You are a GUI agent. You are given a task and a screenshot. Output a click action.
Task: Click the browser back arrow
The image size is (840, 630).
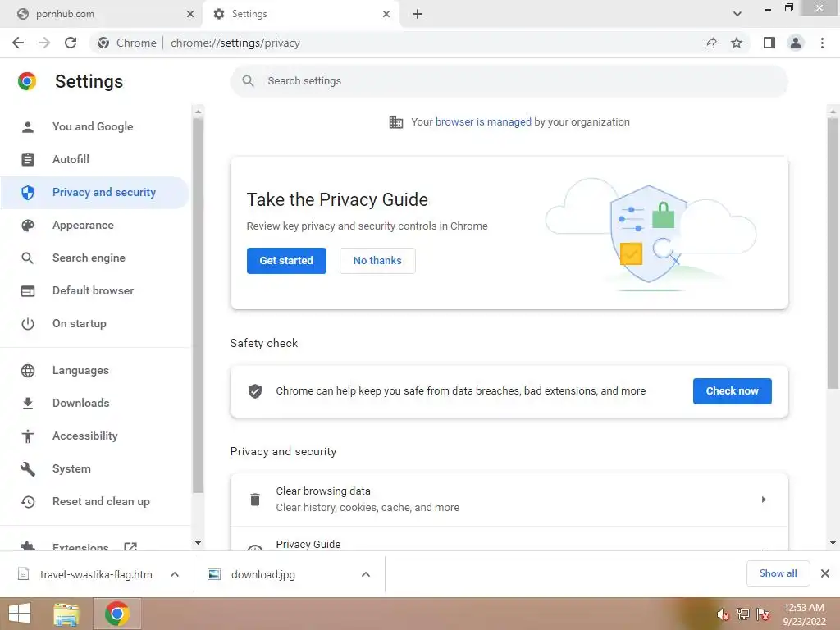point(18,43)
